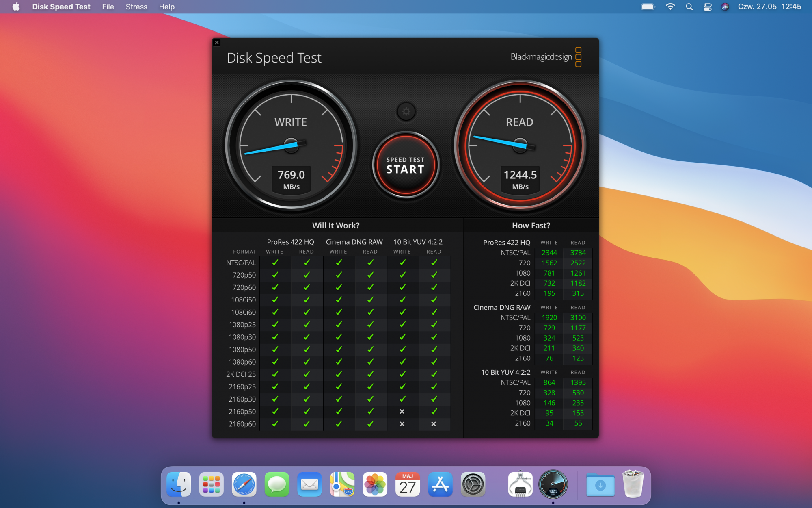Toggle checkmark for 2160p50 10 Bit YUV Write
This screenshot has width=812, height=508.
click(x=401, y=411)
